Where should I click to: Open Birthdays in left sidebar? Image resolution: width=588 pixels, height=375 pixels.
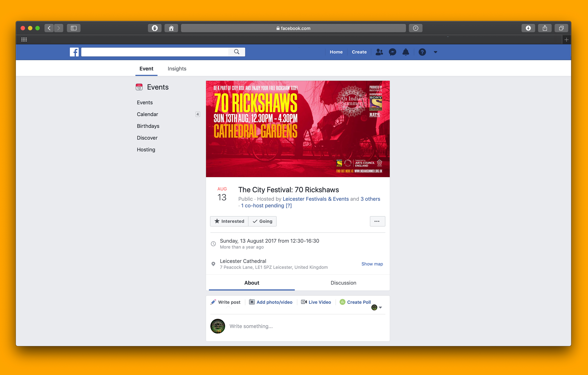148,126
